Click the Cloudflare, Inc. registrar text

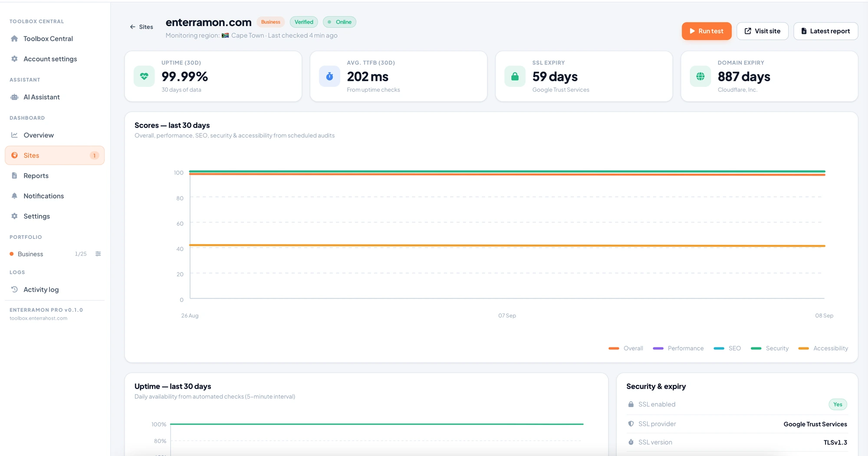(x=737, y=90)
